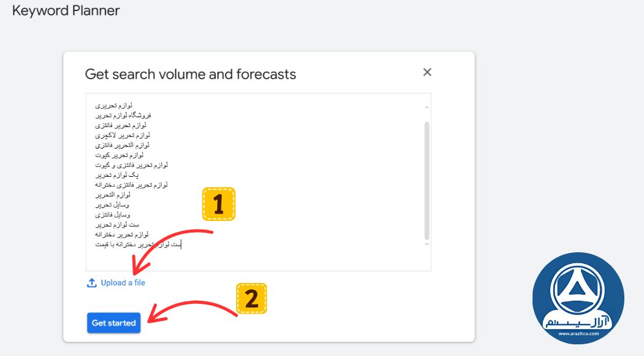Click the "لوازم تحریر لاکچری" keyword line
This screenshot has height=356, width=644.
coord(123,135)
